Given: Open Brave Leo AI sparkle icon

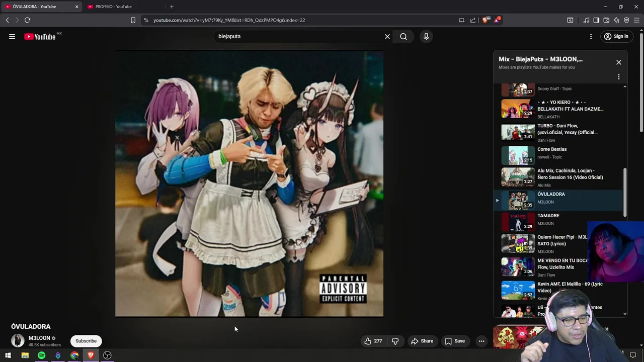Looking at the screenshot, I should [616, 20].
